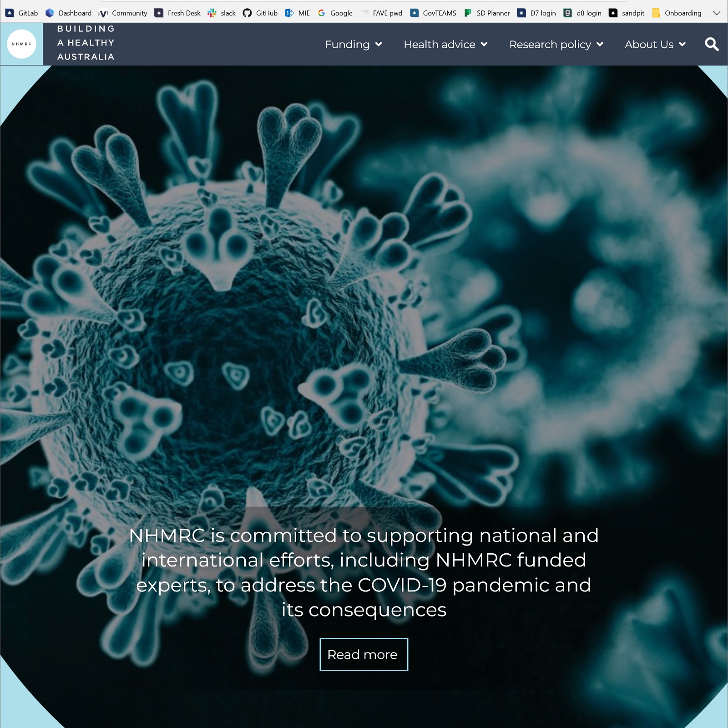Viewport: 728px width, 728px height.
Task: Click the Read more button
Action: 364,654
